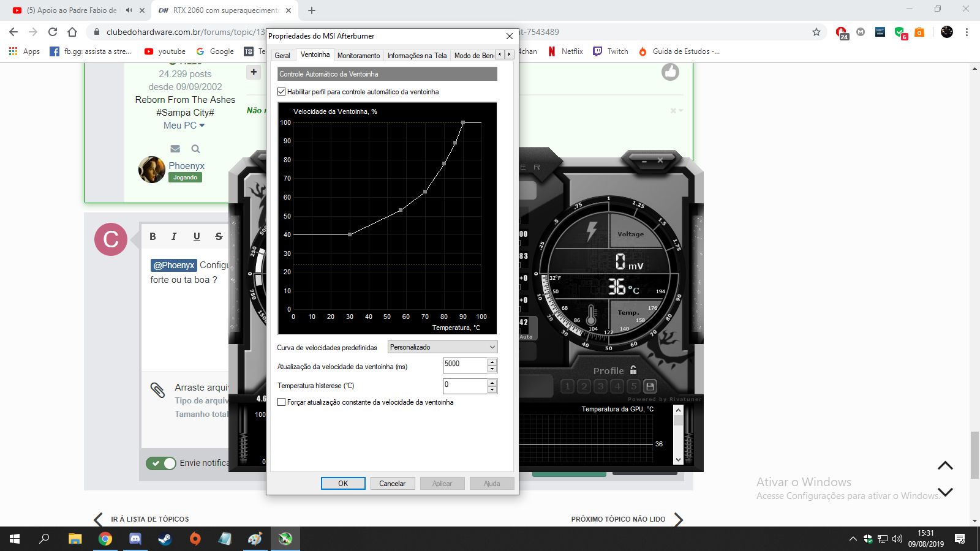Decrease the fan update period with down arrow
This screenshot has height=551, width=980.
coord(492,369)
